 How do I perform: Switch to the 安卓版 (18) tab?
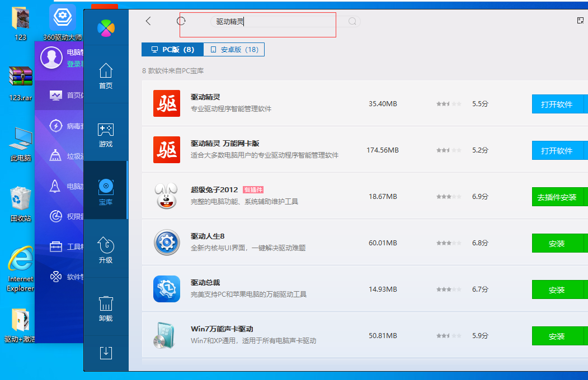(x=234, y=50)
